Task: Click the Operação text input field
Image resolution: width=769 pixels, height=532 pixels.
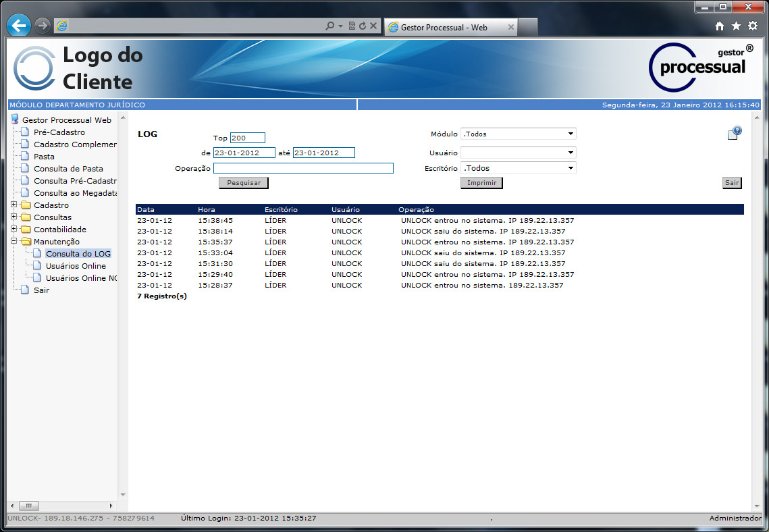Action: [x=303, y=168]
